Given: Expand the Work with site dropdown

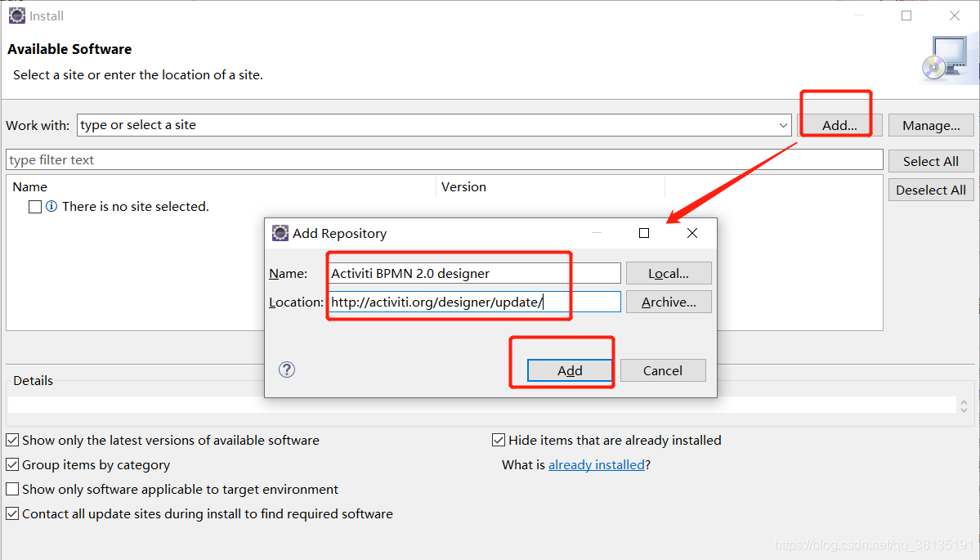Looking at the screenshot, I should pos(783,125).
